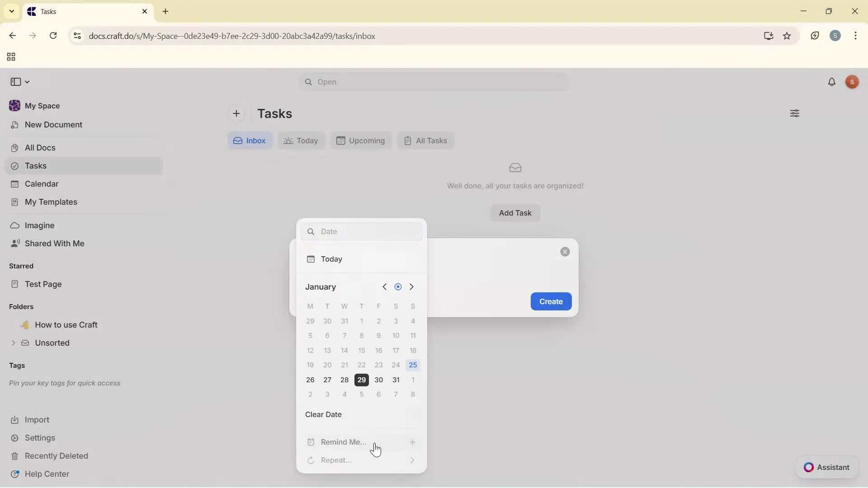Open view options via sliders icon

[795, 113]
